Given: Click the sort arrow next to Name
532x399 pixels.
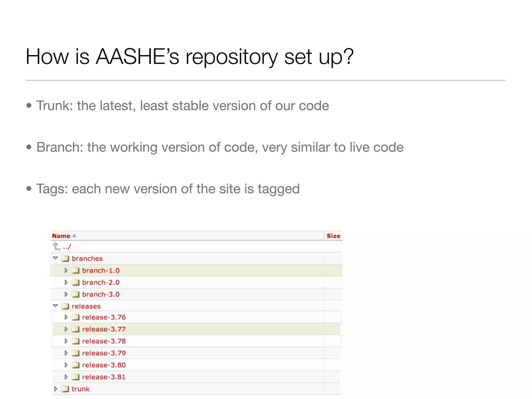Looking at the screenshot, I should (x=74, y=236).
